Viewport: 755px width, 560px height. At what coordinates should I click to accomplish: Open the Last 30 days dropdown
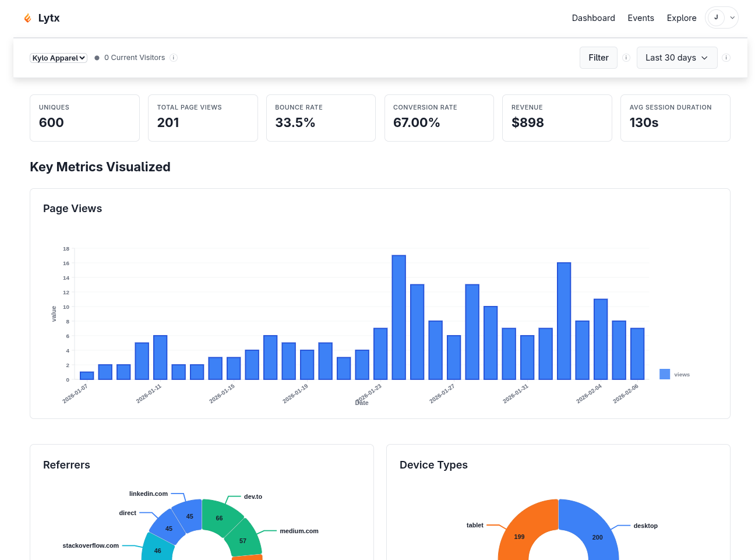click(x=677, y=58)
